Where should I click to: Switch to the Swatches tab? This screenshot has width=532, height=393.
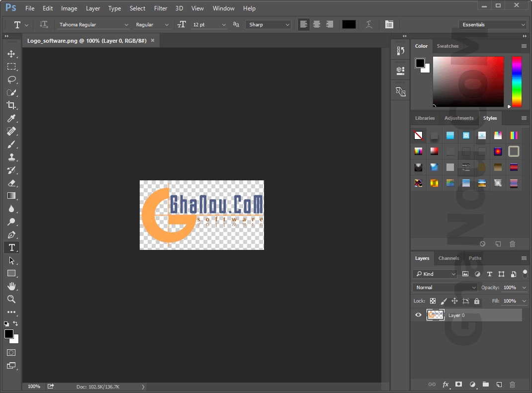(447, 46)
